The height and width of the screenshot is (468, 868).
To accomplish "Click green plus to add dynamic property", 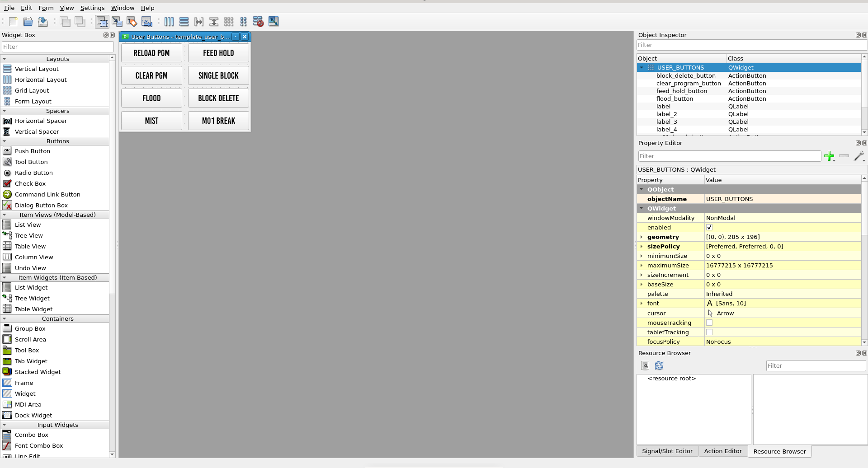I will [829, 156].
